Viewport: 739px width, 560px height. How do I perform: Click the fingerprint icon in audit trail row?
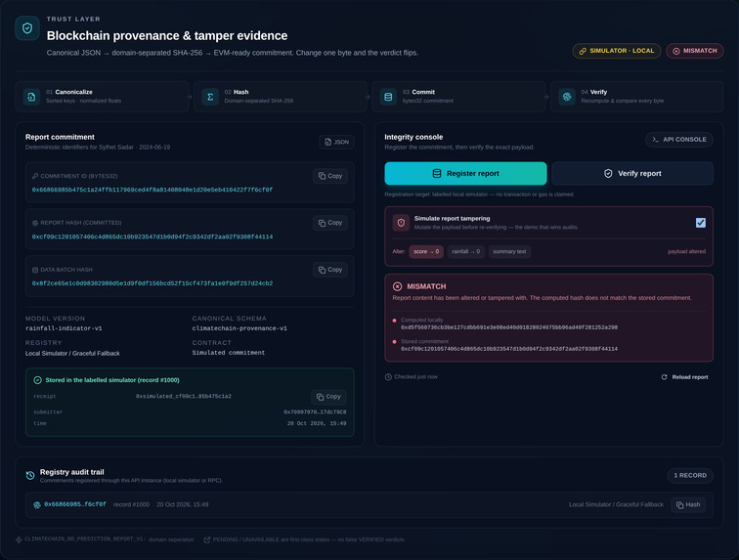coord(37,505)
